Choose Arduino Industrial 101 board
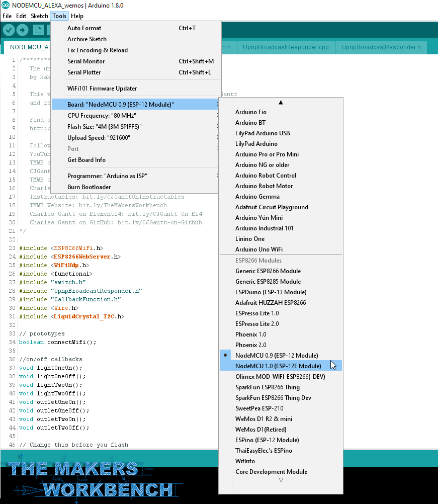The height and width of the screenshot is (504, 438). pyautogui.click(x=281, y=228)
